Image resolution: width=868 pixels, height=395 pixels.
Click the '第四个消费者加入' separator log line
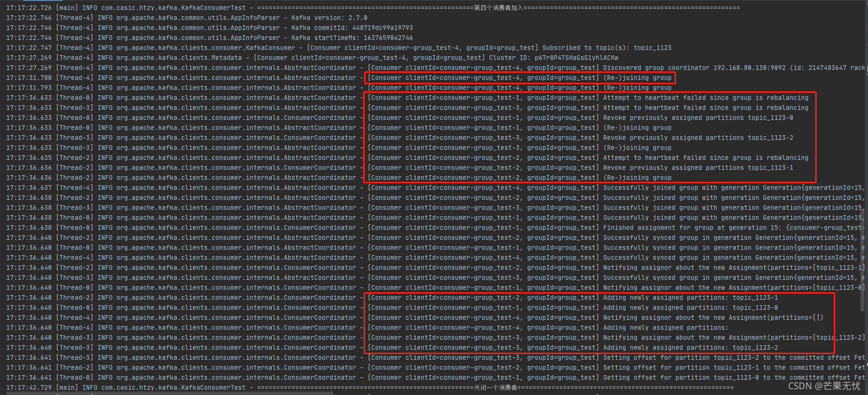[373, 8]
